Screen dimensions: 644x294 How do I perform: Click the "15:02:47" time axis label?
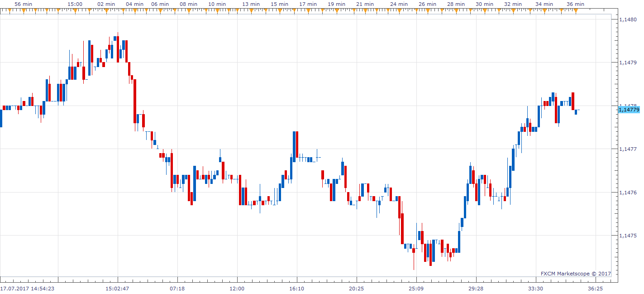coord(118,289)
